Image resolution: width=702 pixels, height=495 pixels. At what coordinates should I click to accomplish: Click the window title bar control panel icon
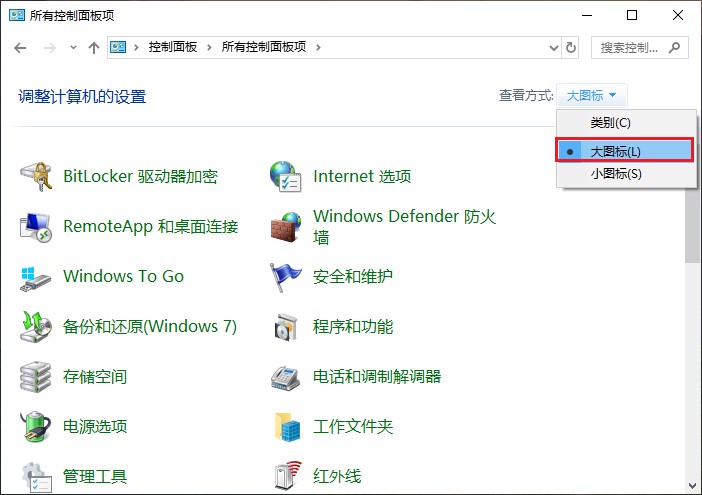coord(17,15)
